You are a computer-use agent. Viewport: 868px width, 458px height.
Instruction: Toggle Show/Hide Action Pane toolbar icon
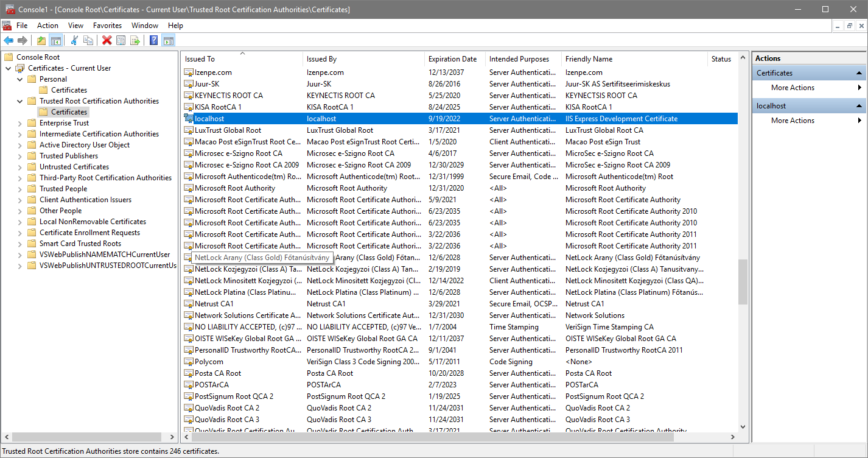pyautogui.click(x=168, y=40)
